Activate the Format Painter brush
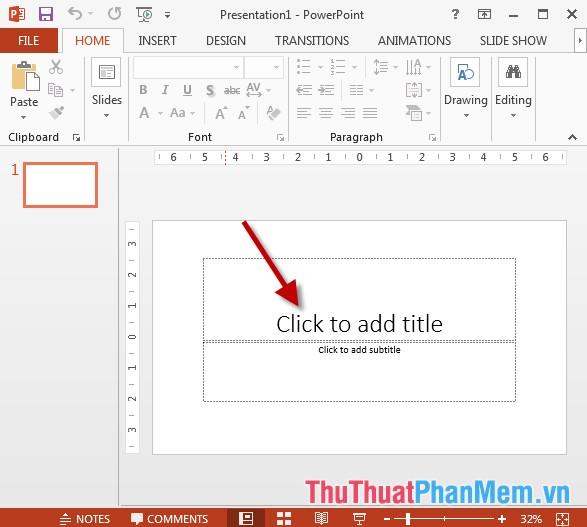This screenshot has height=527, width=587. click(56, 112)
